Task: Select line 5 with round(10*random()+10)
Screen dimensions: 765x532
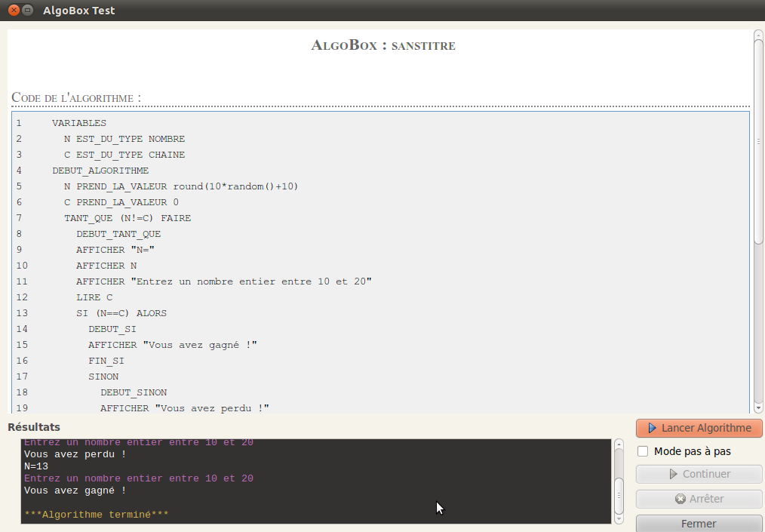Action: click(x=181, y=186)
